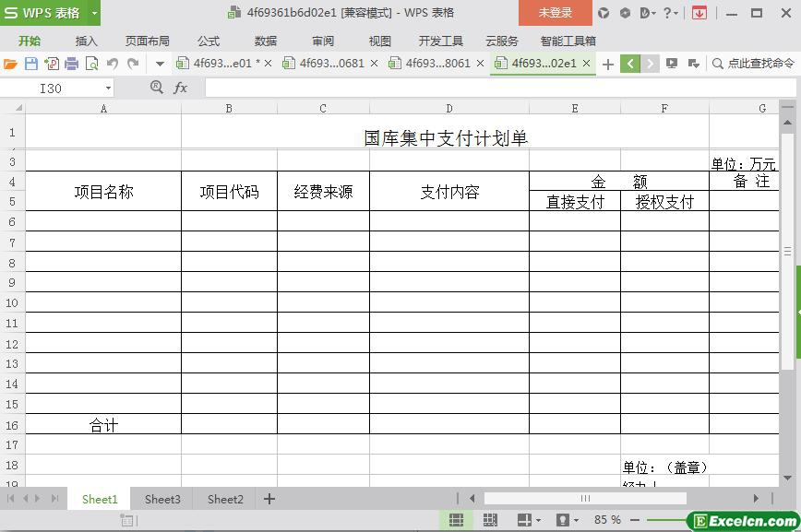The height and width of the screenshot is (532, 801).
Task: Open the 插入 ribbon tab
Action: click(86, 41)
